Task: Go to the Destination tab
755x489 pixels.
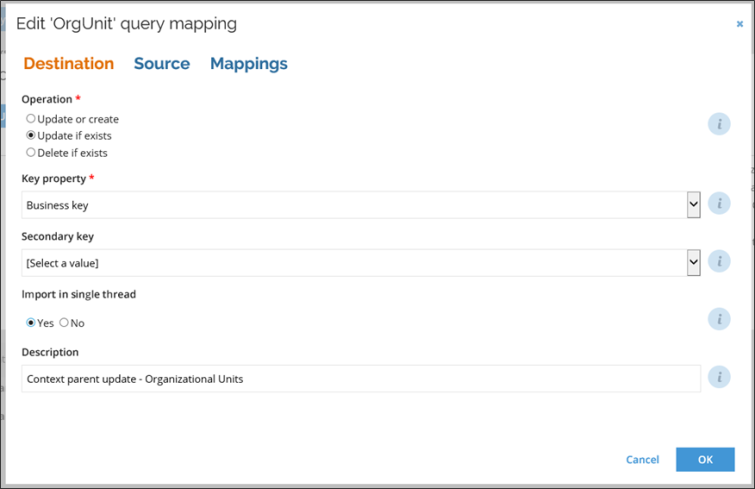Action: tap(68, 64)
